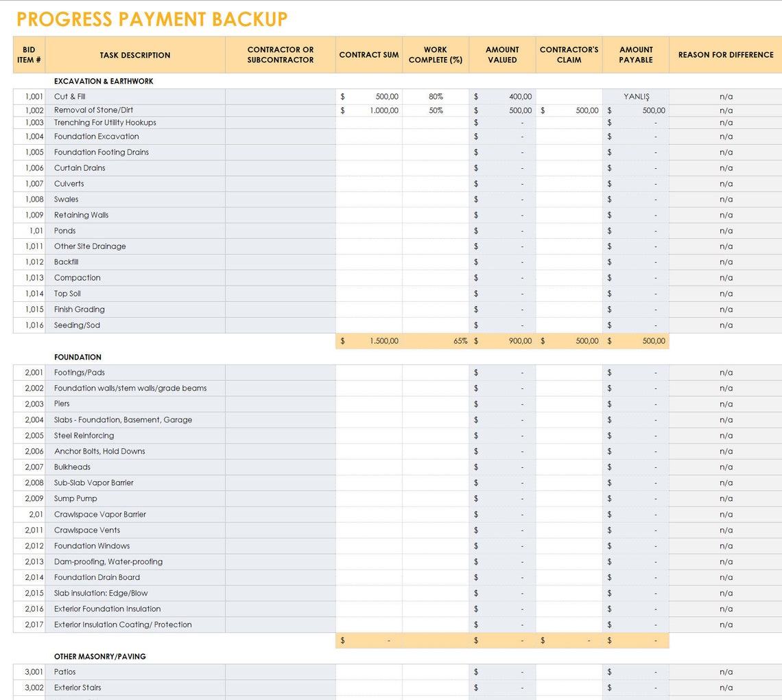Click the AMOUNT VALUED column header
This screenshot has width=782, height=700.
pyautogui.click(x=502, y=55)
